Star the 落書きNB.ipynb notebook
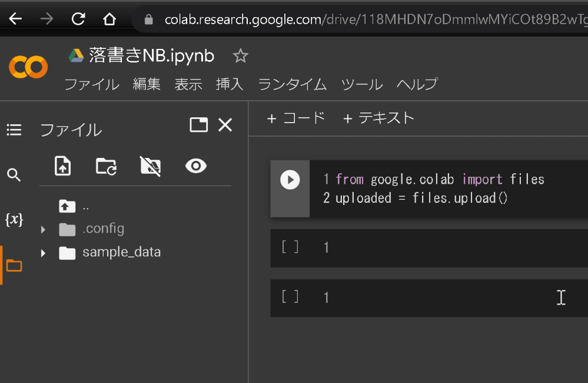The image size is (588, 383). pos(240,55)
